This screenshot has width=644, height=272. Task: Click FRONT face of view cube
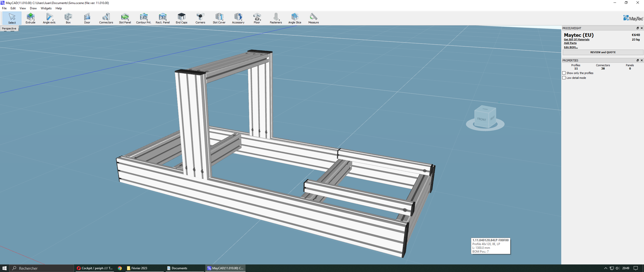click(x=481, y=119)
